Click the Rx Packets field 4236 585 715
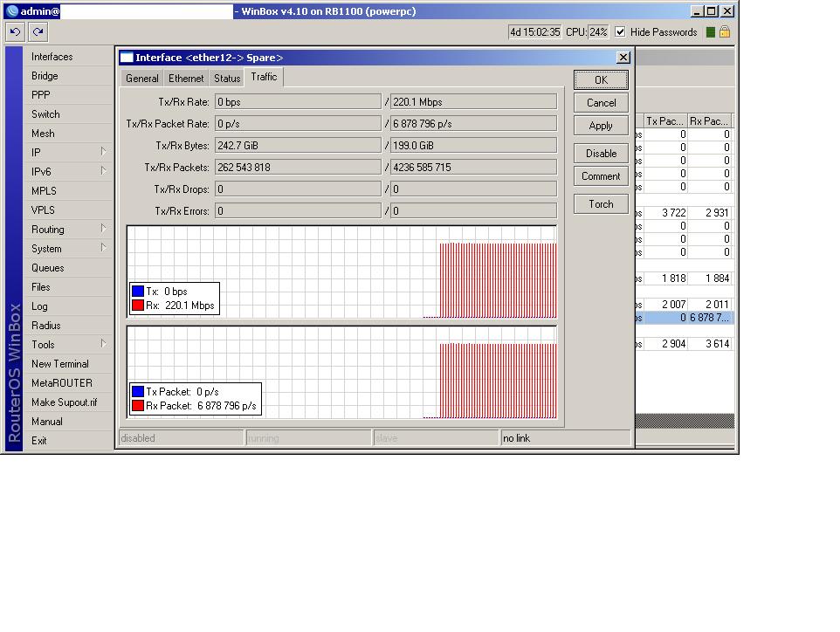Viewport: 840px width, 632px height. (x=473, y=167)
